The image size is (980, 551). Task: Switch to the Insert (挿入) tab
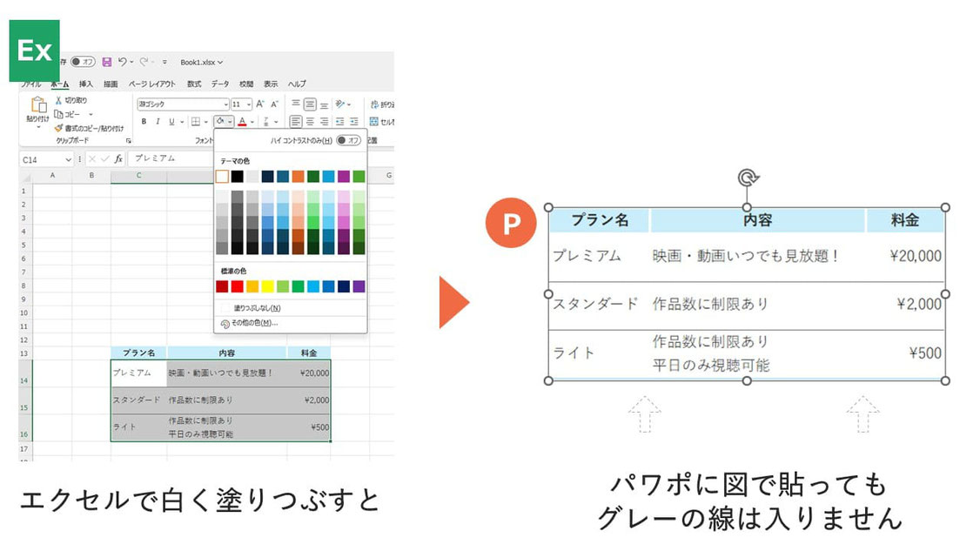pos(85,84)
